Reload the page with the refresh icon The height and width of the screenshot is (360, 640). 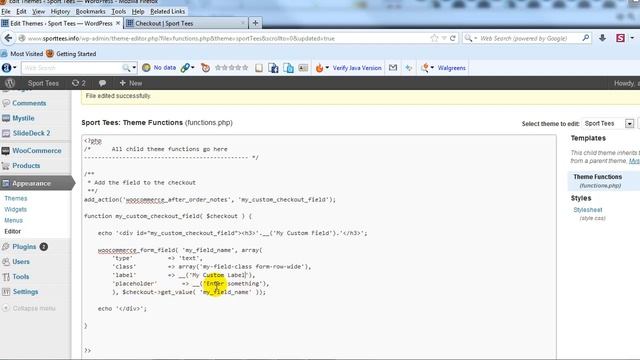click(x=453, y=38)
